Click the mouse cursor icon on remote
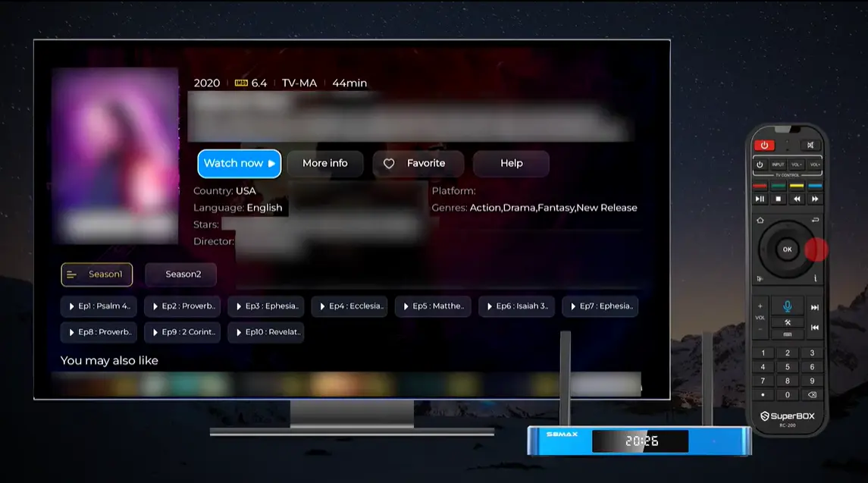 (x=760, y=278)
